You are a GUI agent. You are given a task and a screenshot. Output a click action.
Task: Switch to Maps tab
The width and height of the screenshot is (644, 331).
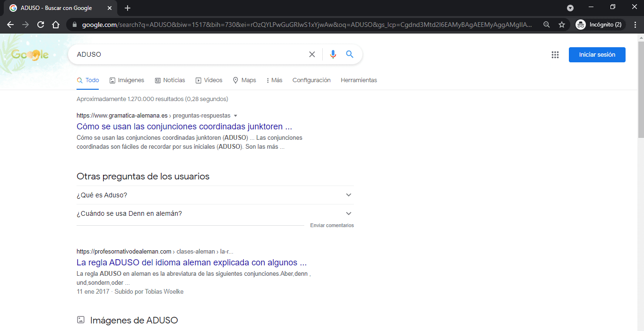244,80
